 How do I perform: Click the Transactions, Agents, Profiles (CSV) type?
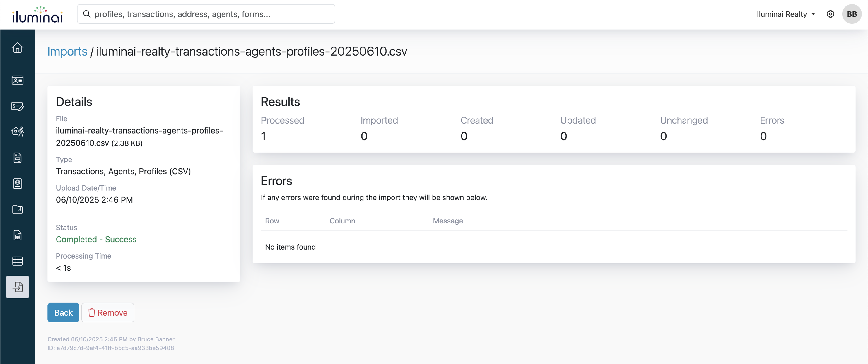click(x=123, y=171)
